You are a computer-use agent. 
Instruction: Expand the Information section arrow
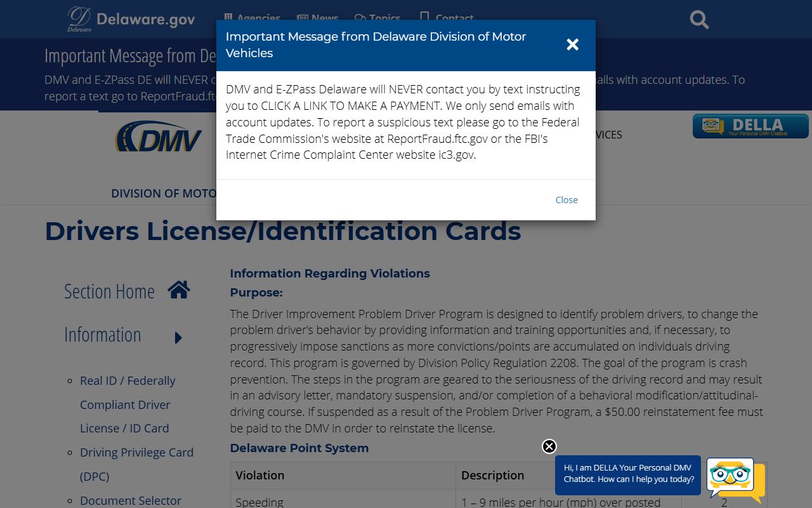pyautogui.click(x=178, y=338)
